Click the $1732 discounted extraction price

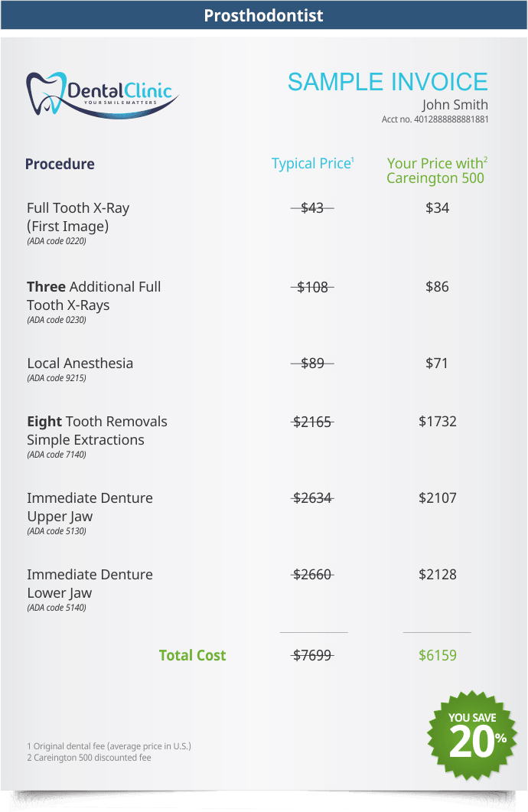coord(437,422)
